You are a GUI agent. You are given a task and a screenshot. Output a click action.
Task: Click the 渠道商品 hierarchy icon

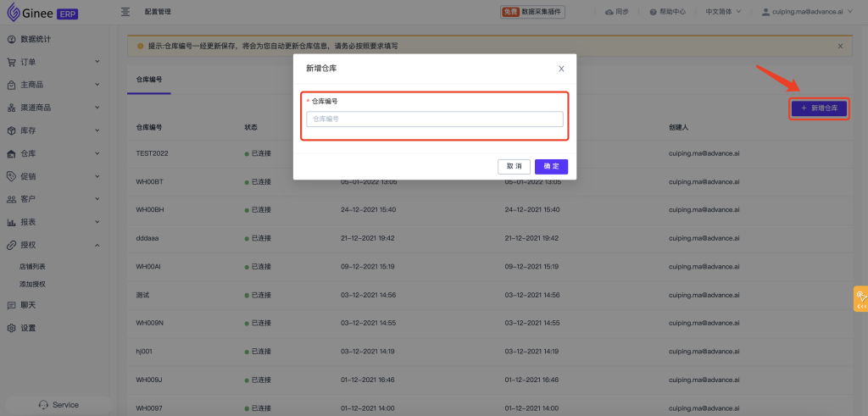(x=11, y=108)
